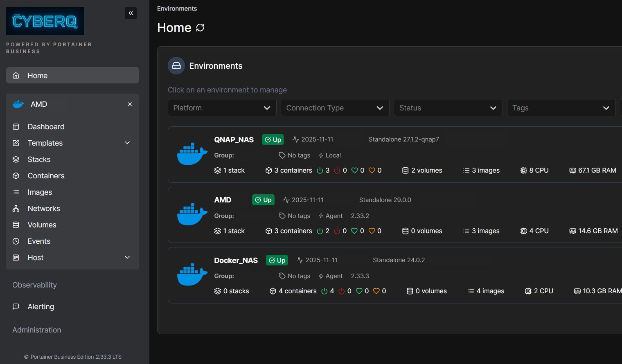Open the Status filter dropdown
This screenshot has width=622, height=364.
point(448,108)
